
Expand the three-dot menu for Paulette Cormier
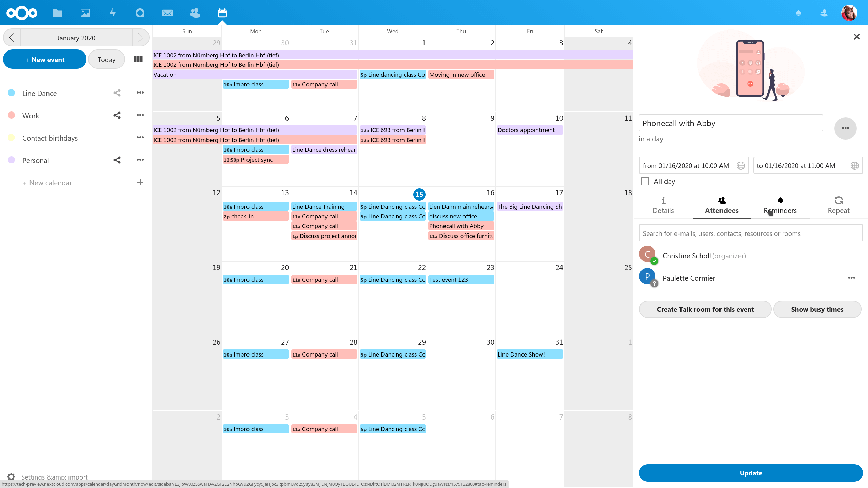coord(851,278)
